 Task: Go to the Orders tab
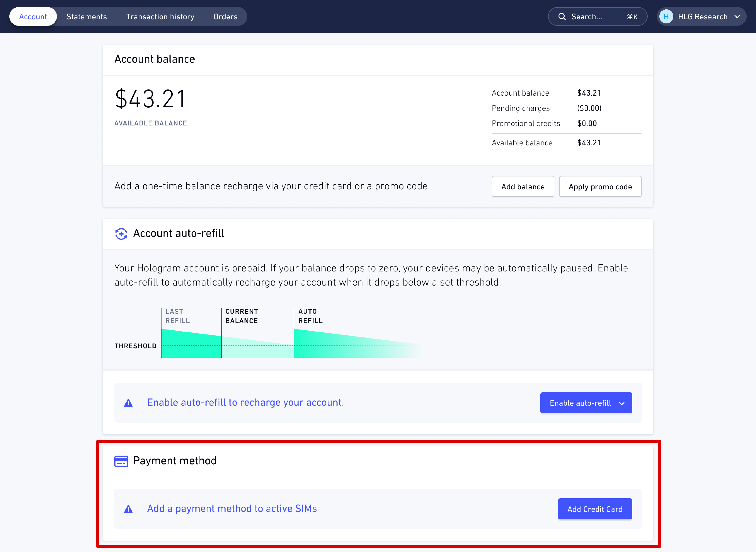click(x=225, y=17)
